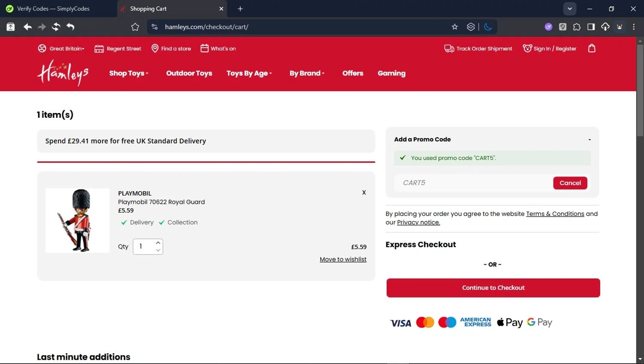Reload the page with the refresh icon
The image size is (644, 364).
point(56,27)
